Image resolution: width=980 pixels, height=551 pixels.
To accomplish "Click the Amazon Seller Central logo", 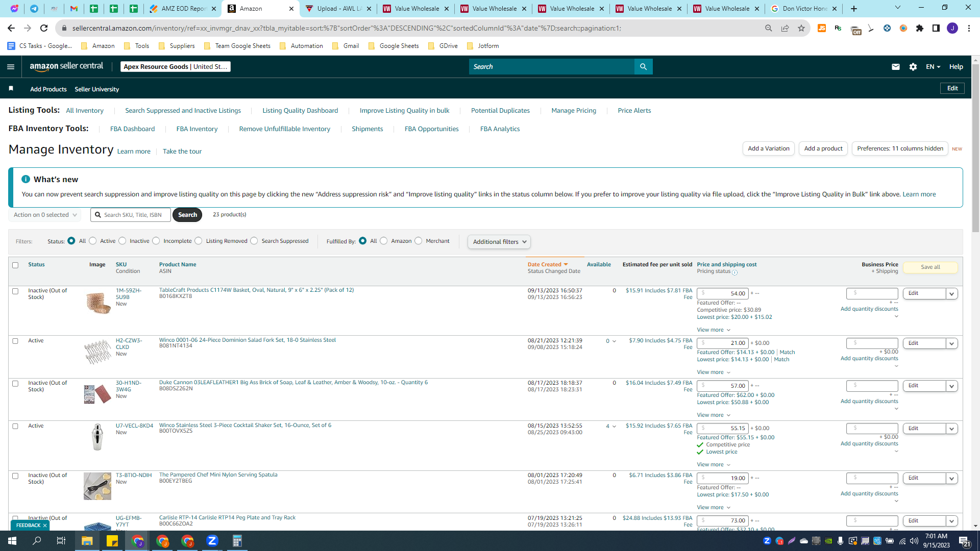I will 66,66.
